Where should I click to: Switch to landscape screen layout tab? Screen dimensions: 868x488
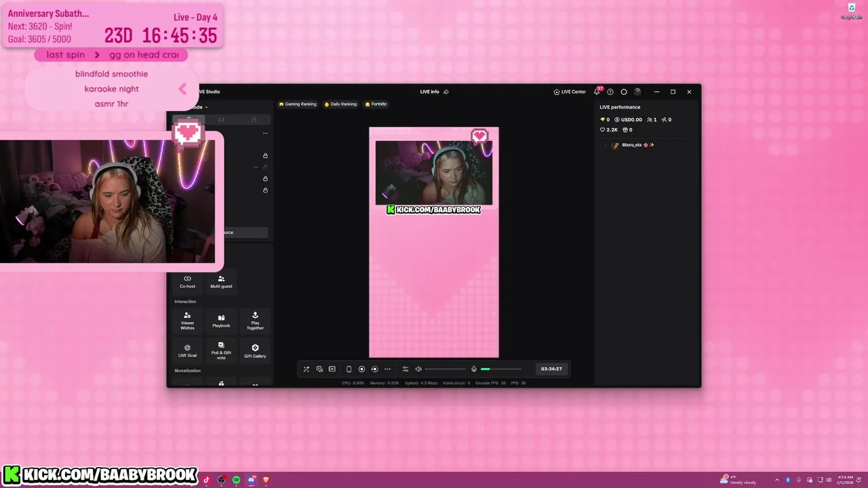[221, 120]
